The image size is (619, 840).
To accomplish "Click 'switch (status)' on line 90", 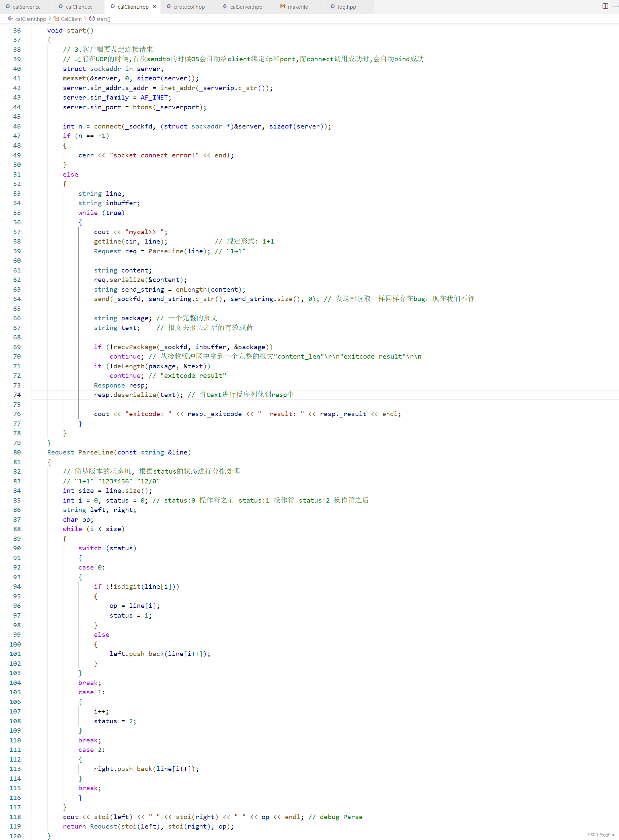I will [108, 548].
